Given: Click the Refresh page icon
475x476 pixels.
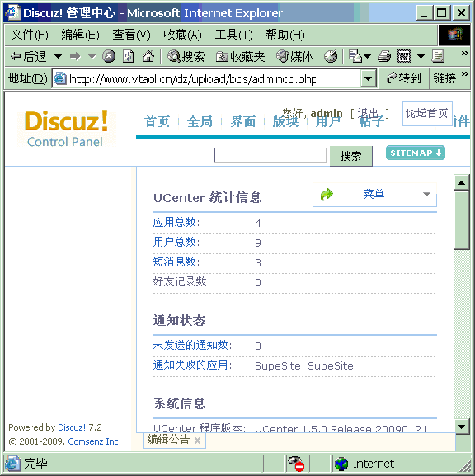Looking at the screenshot, I should pyautogui.click(x=129, y=56).
